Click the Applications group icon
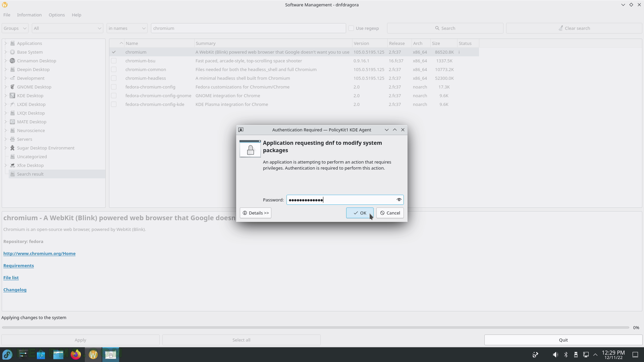 coord(12,43)
